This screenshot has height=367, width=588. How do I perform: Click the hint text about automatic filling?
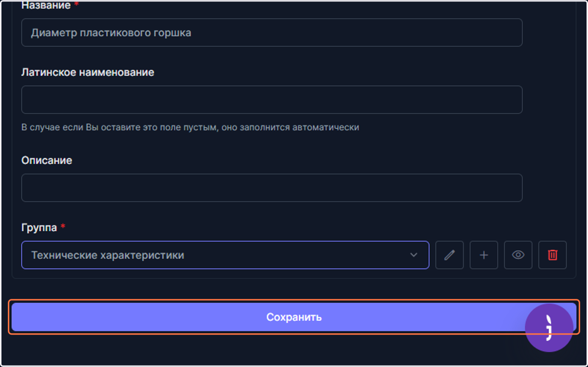pos(190,127)
